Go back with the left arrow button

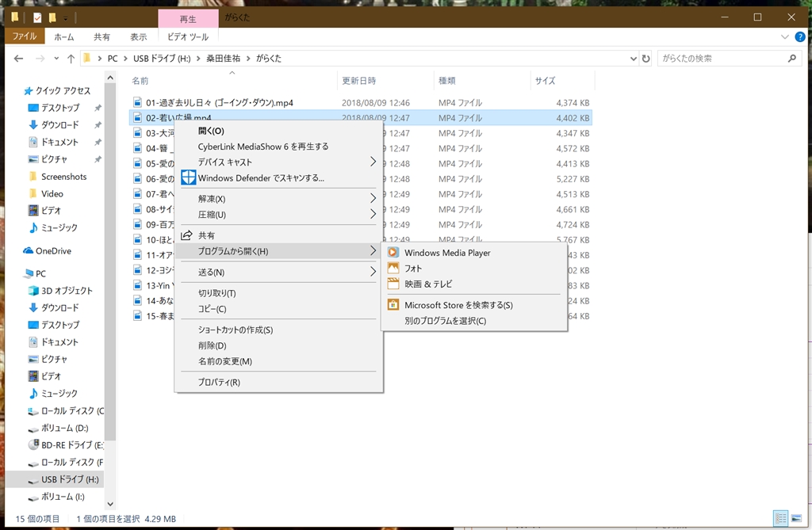click(19, 59)
